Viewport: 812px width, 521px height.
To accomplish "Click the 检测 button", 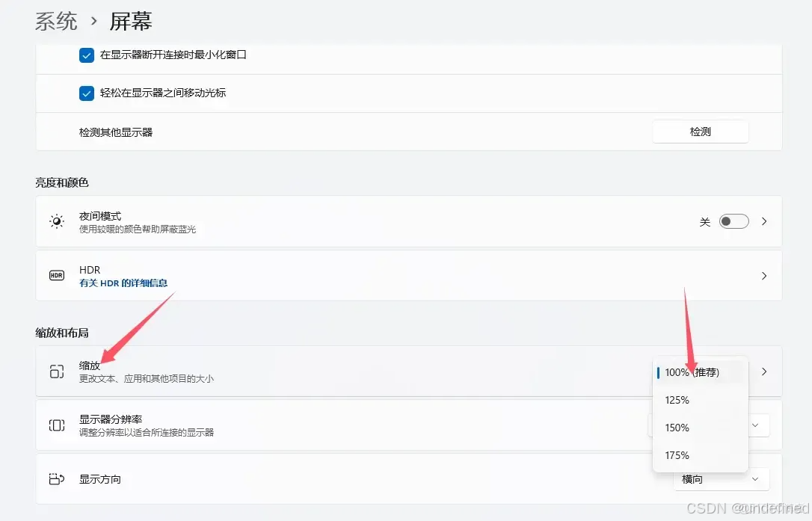I will (x=700, y=131).
